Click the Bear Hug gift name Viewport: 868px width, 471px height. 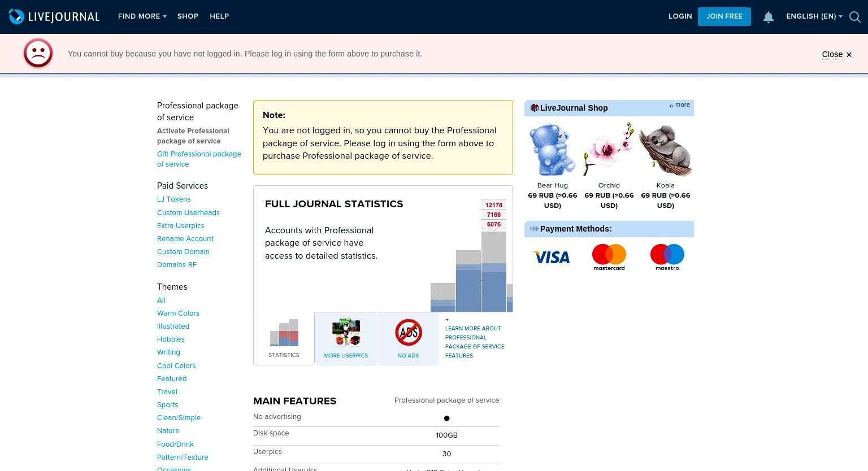552,185
